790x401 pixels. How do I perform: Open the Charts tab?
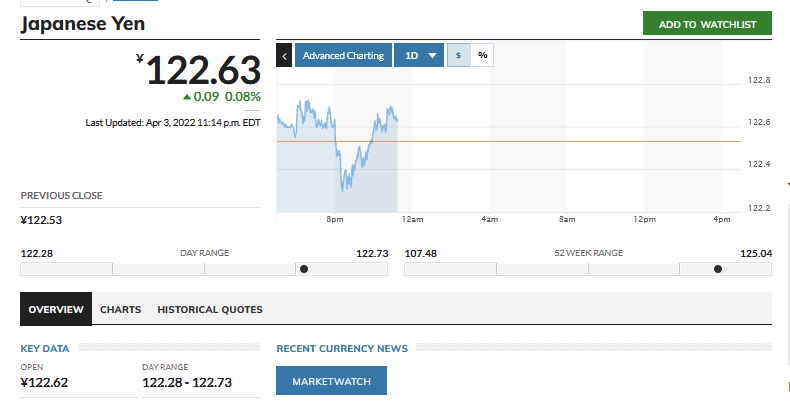[120, 309]
